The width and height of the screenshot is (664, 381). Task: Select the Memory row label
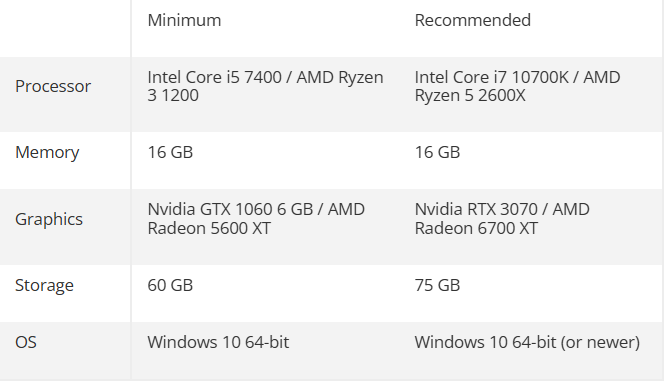(x=47, y=152)
